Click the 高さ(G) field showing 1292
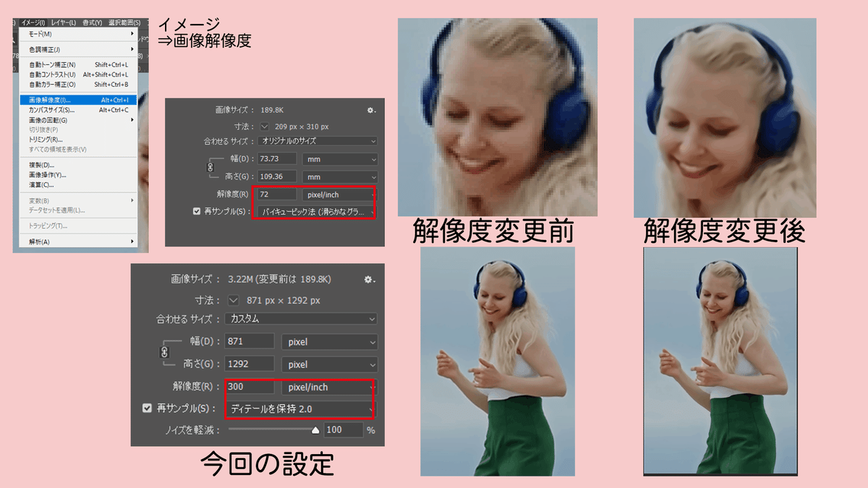 pos(250,364)
